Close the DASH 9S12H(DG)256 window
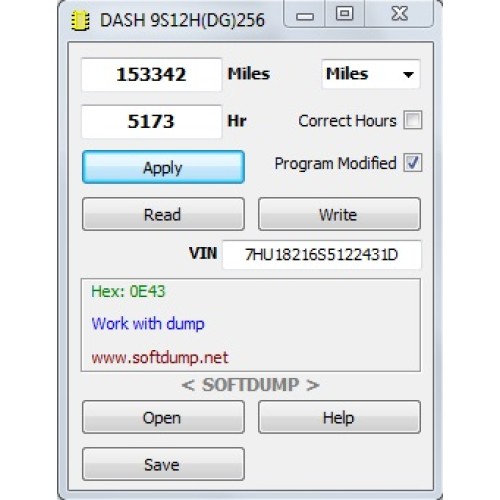Viewport: 500px width, 500px height. tap(399, 14)
